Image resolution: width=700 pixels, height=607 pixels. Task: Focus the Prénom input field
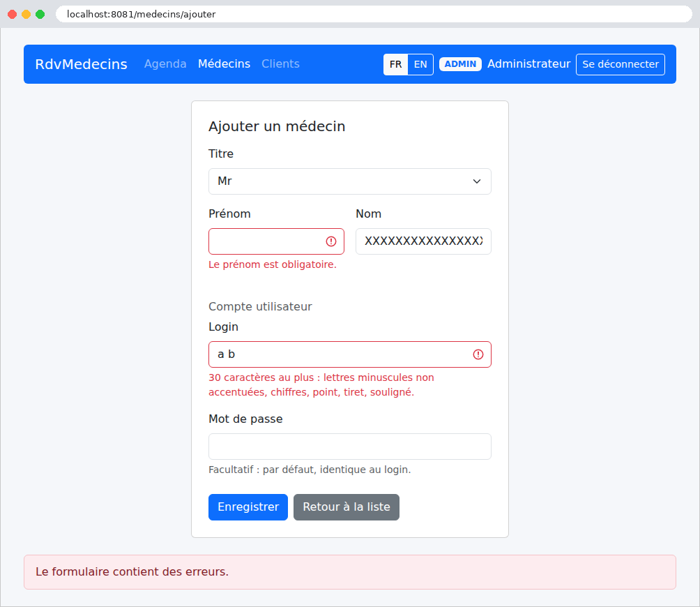pyautogui.click(x=276, y=241)
